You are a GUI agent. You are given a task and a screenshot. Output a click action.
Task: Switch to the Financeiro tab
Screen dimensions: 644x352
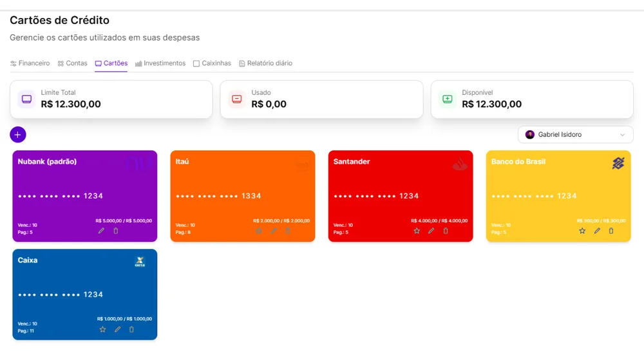(30, 63)
